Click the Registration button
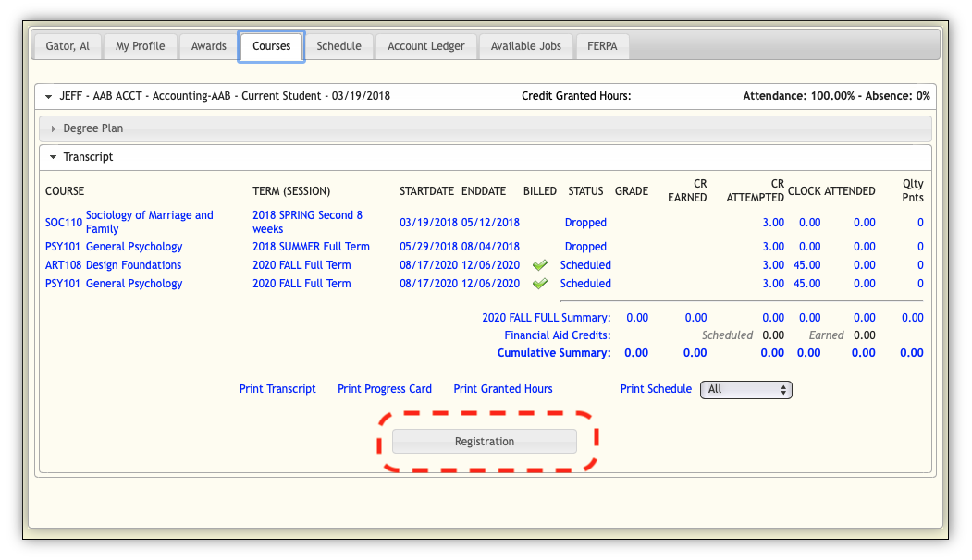The image size is (972, 560). coord(485,442)
